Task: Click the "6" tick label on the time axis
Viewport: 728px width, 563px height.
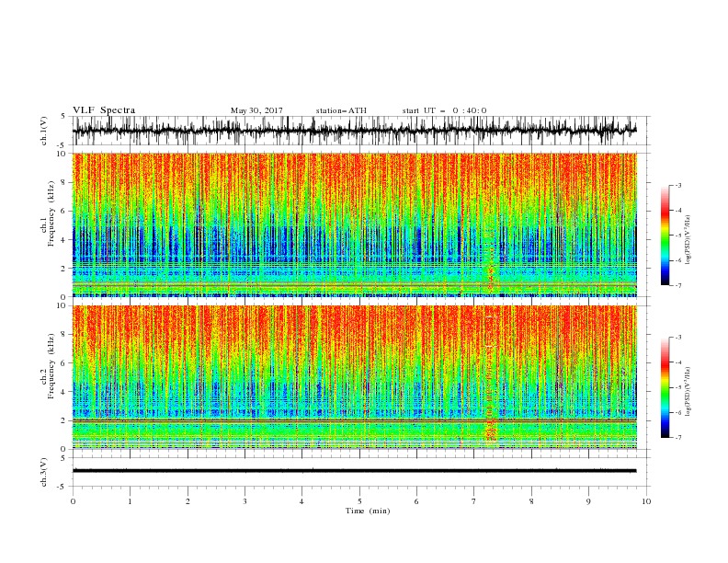Action: (416, 501)
